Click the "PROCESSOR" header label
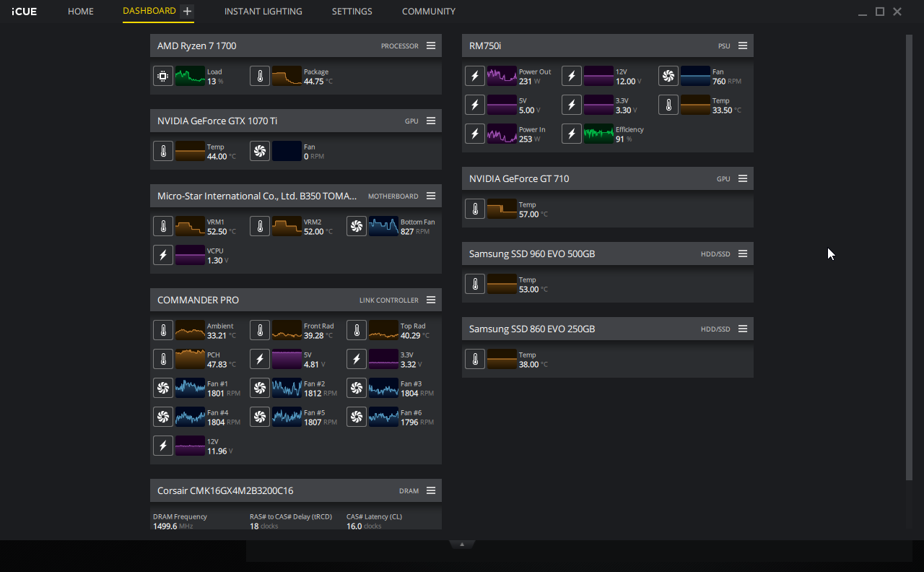924x572 pixels. 400,46
